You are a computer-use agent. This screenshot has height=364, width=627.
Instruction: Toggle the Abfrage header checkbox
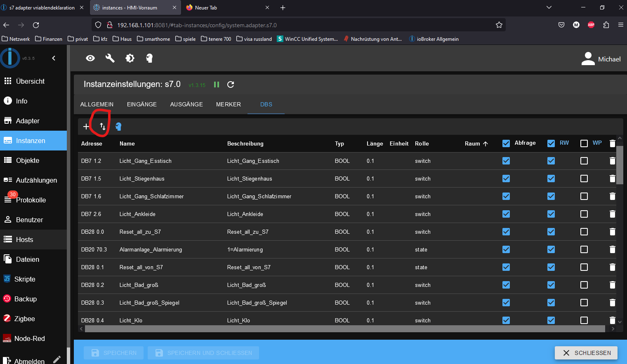[506, 143]
